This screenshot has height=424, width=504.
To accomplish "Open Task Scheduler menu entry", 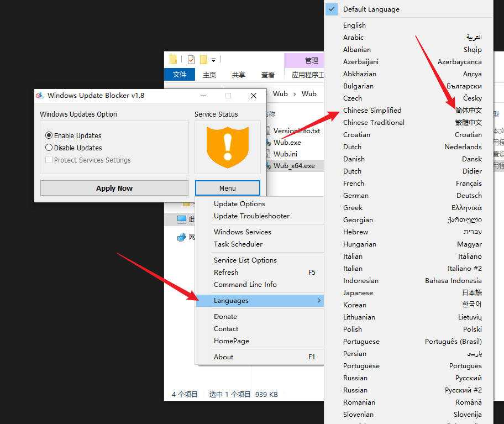I will (x=260, y=244).
